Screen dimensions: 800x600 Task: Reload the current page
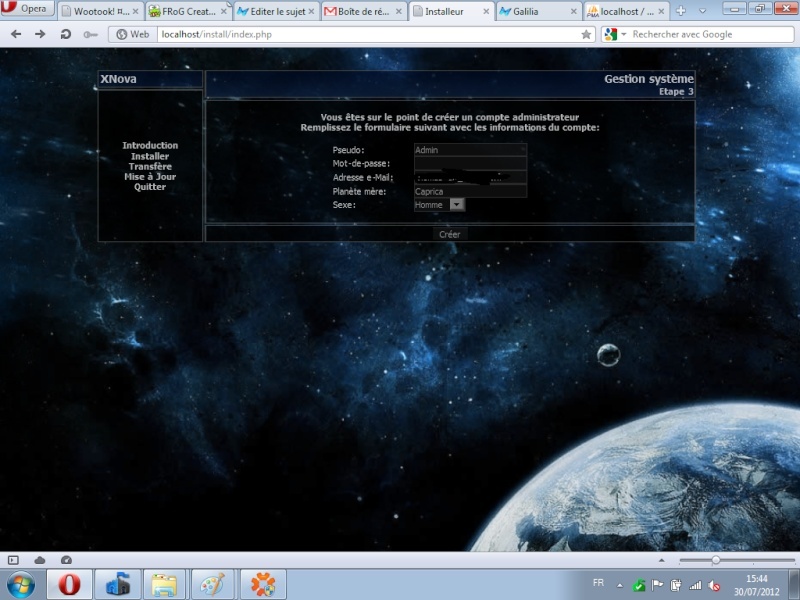click(x=65, y=34)
